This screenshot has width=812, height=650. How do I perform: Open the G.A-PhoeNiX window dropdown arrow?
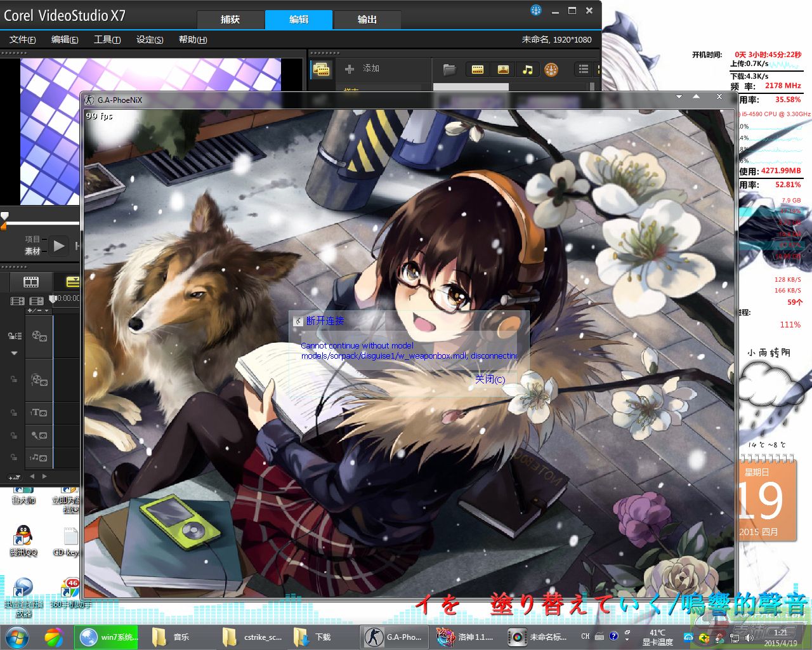679,97
